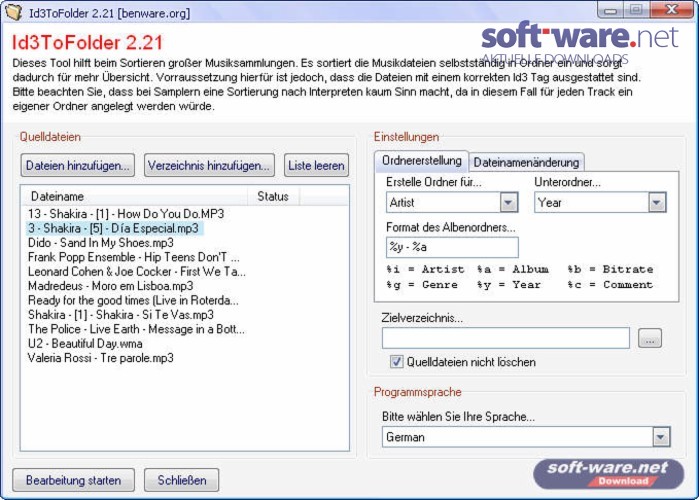Select Ready for the good times file
This screenshot has width=699, height=500.
coord(133,300)
